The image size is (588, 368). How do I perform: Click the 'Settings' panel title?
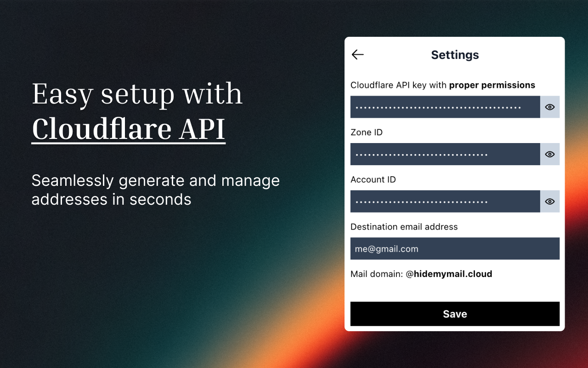(455, 55)
